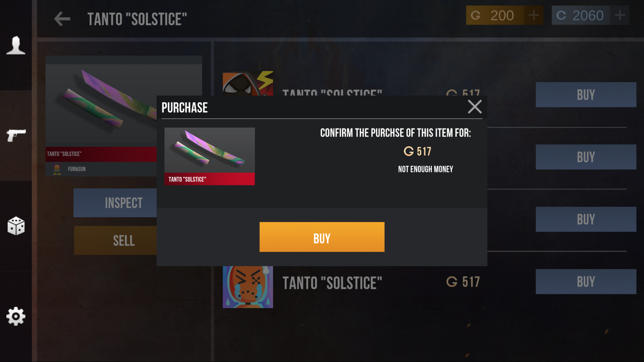Buy the bottom Tanto Solstice listing
The image size is (644, 362).
pos(586,282)
